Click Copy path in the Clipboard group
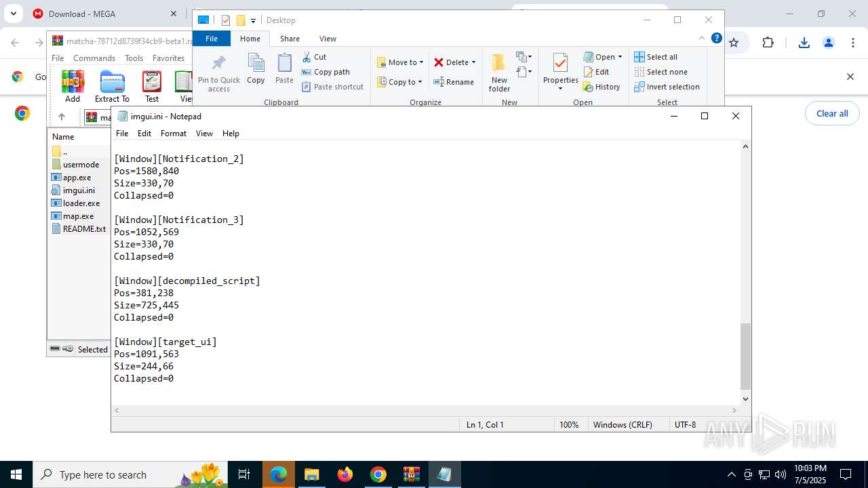The height and width of the screenshot is (488, 868). [x=325, y=72]
